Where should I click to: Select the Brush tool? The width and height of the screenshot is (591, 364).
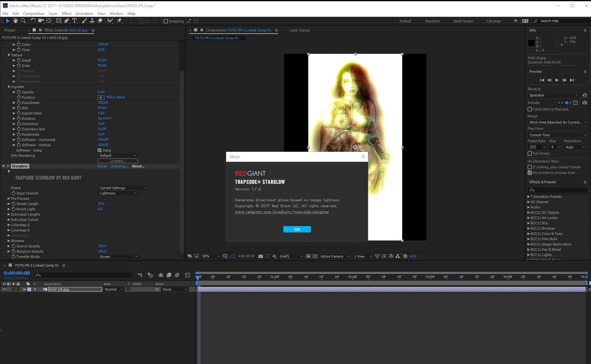[x=84, y=21]
